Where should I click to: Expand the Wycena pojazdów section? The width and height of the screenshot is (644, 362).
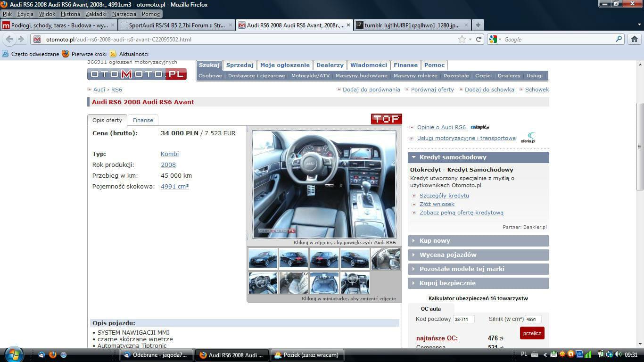click(x=479, y=255)
